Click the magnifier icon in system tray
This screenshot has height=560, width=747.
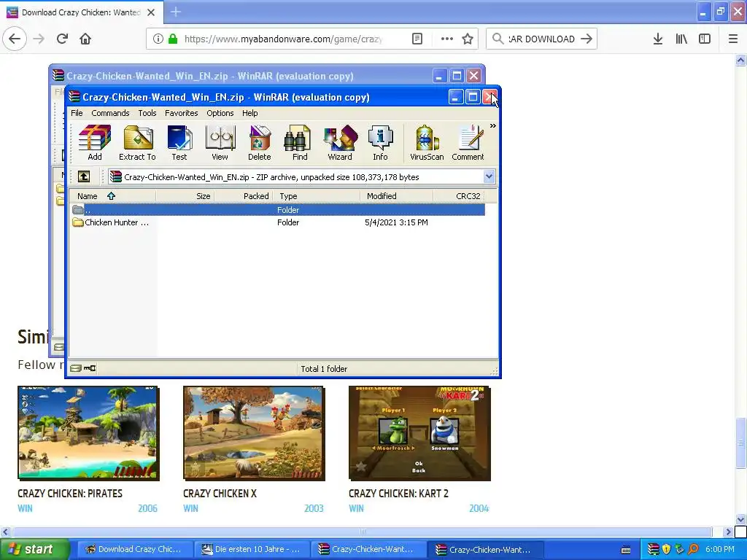(x=693, y=549)
